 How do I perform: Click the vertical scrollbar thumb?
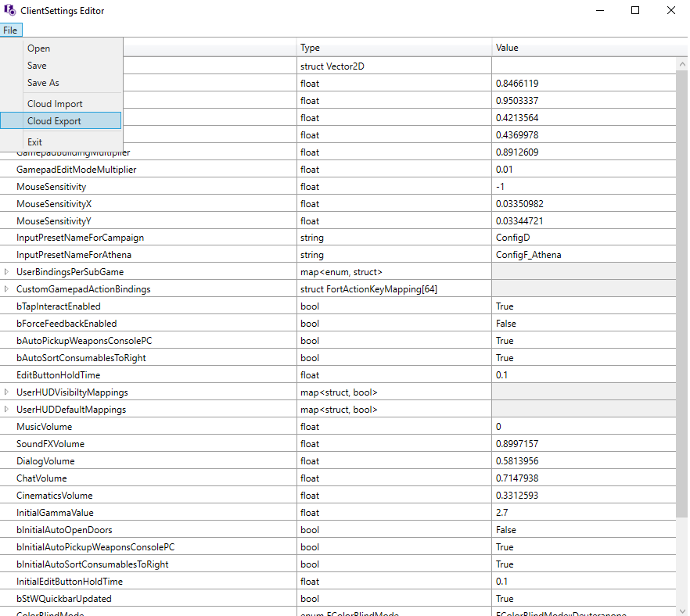pyautogui.click(x=682, y=294)
